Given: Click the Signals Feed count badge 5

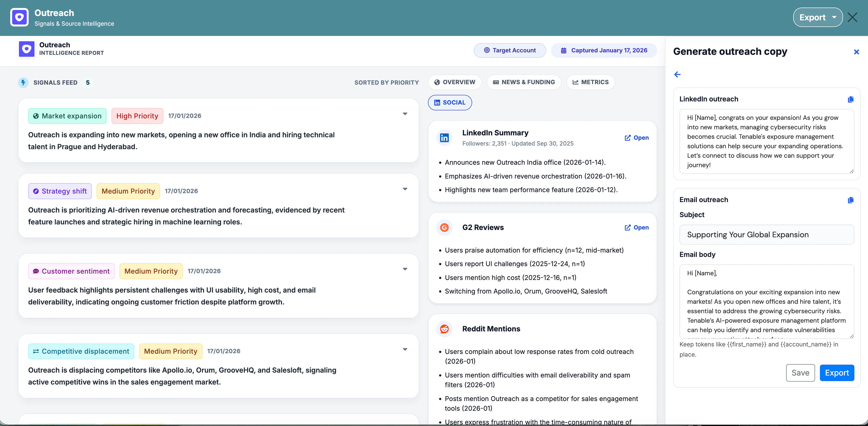Looking at the screenshot, I should (x=88, y=82).
